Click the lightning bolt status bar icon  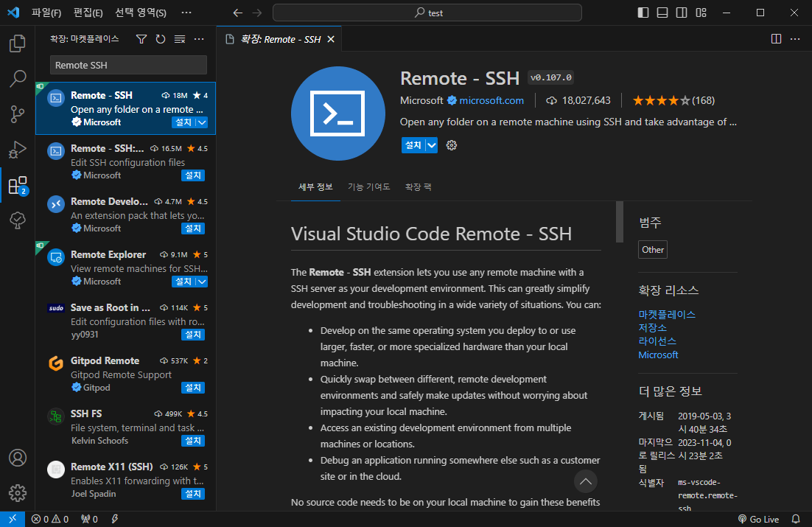114,519
